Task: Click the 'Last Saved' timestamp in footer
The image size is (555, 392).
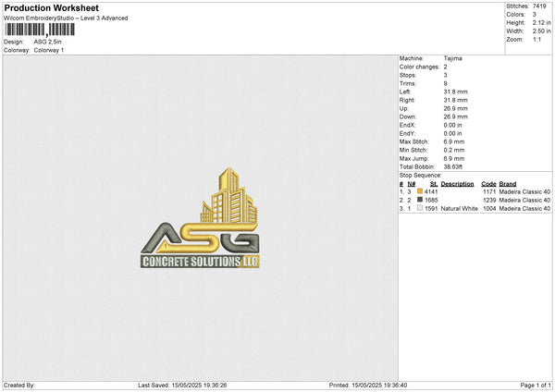Action: (182, 385)
